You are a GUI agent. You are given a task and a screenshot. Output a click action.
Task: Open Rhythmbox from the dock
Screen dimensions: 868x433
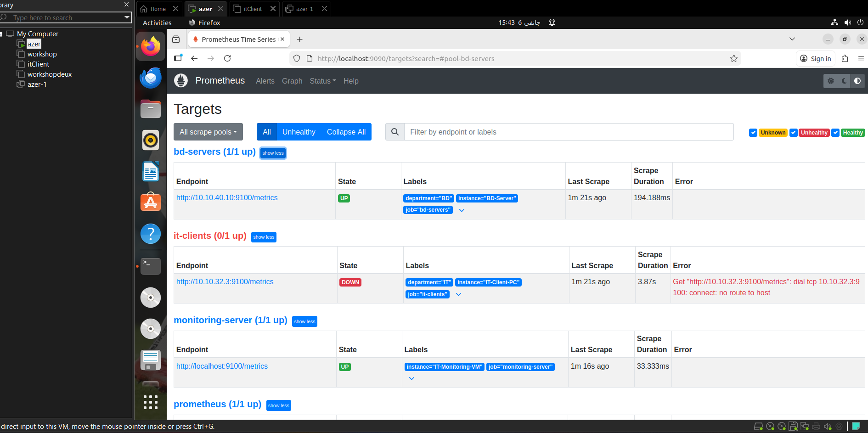(x=151, y=140)
